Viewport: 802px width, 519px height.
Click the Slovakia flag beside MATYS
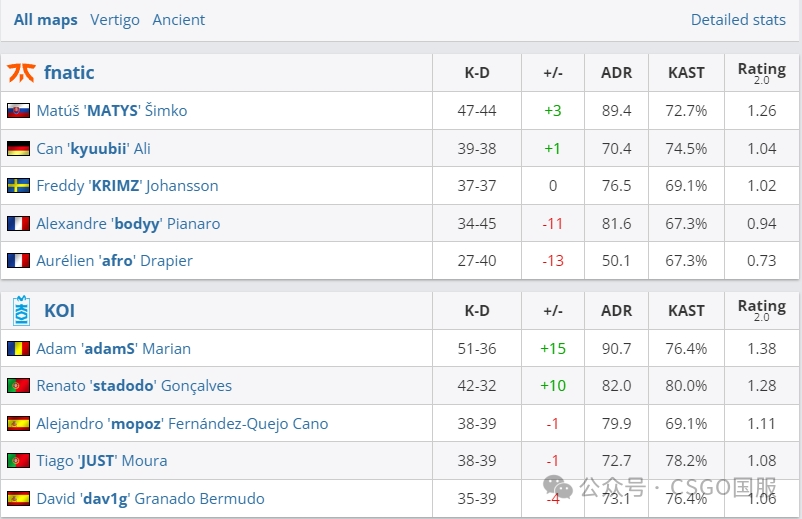click(x=18, y=111)
